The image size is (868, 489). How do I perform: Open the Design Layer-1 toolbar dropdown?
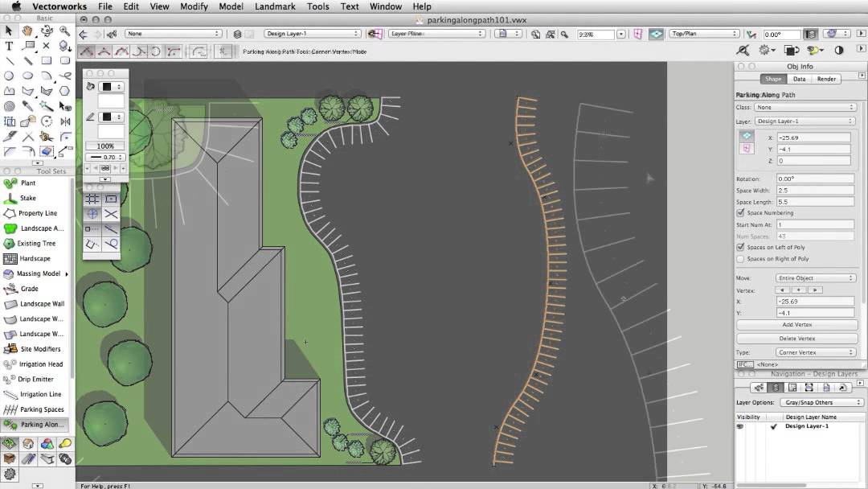coord(312,34)
